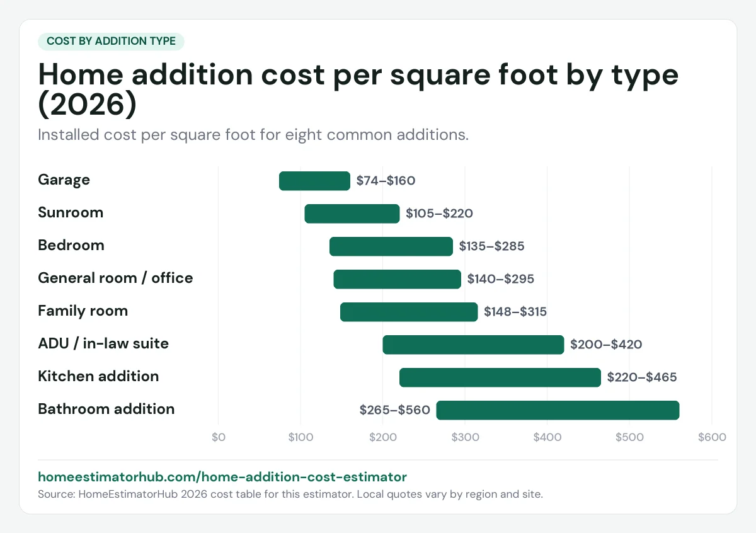Select the Family room label
This screenshot has height=533, width=756.
pyautogui.click(x=83, y=311)
